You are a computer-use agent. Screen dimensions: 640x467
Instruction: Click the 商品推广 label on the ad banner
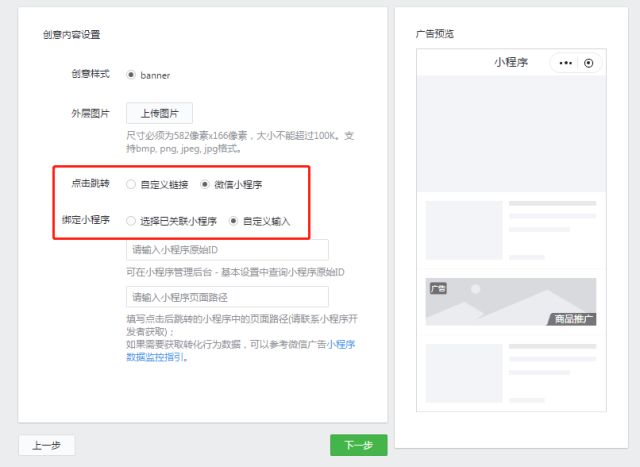[574, 319]
